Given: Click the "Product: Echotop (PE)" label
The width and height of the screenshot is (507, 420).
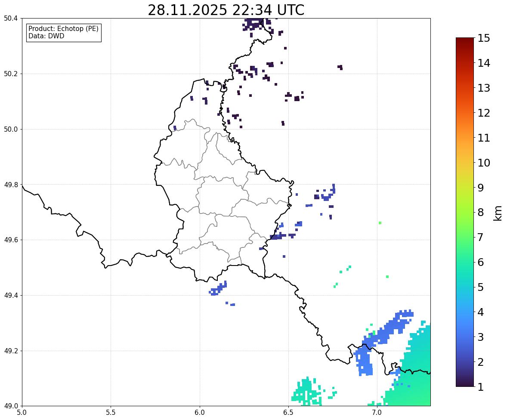Looking at the screenshot, I should click(x=63, y=29).
